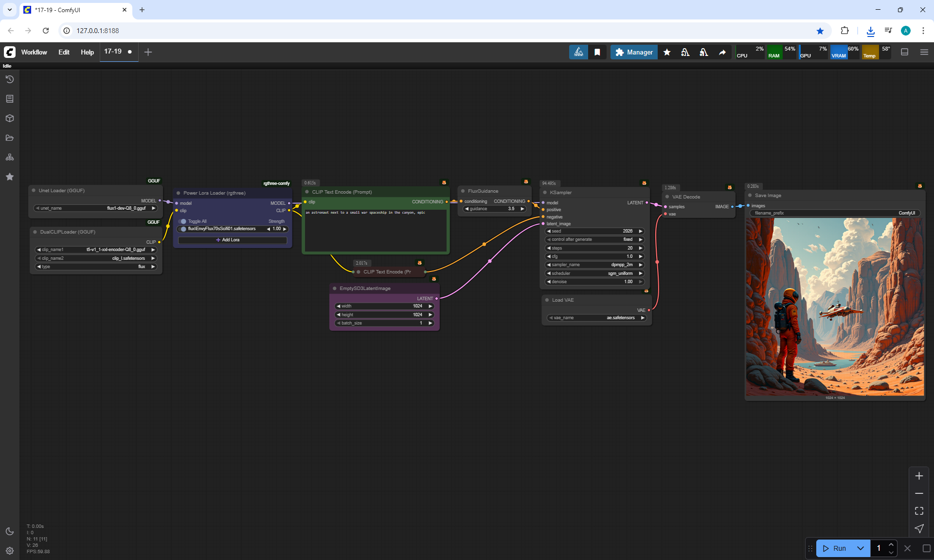This screenshot has height=560, width=934.
Task: Click the bookmark icon in top toolbar
Action: [x=597, y=52]
